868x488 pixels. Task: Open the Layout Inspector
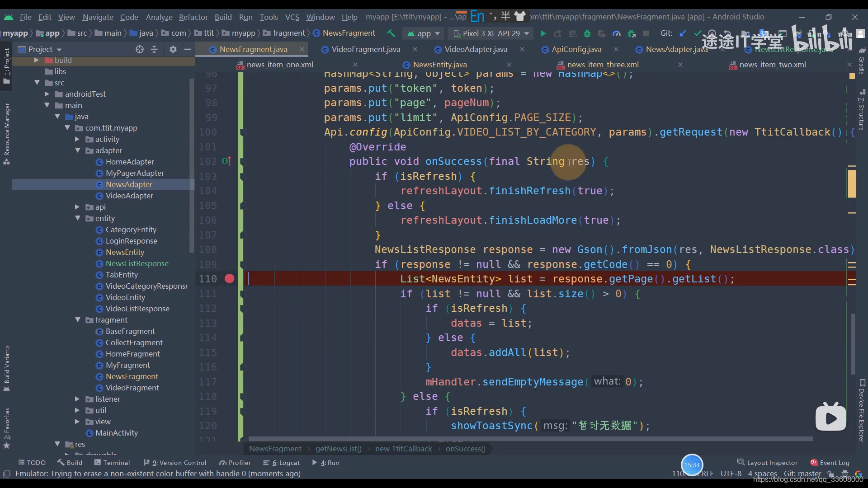click(x=767, y=463)
